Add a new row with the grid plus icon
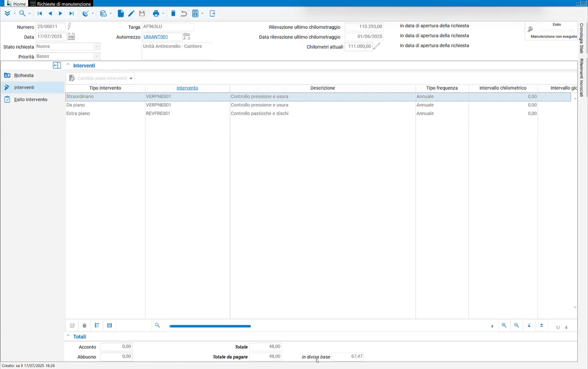 72,325
